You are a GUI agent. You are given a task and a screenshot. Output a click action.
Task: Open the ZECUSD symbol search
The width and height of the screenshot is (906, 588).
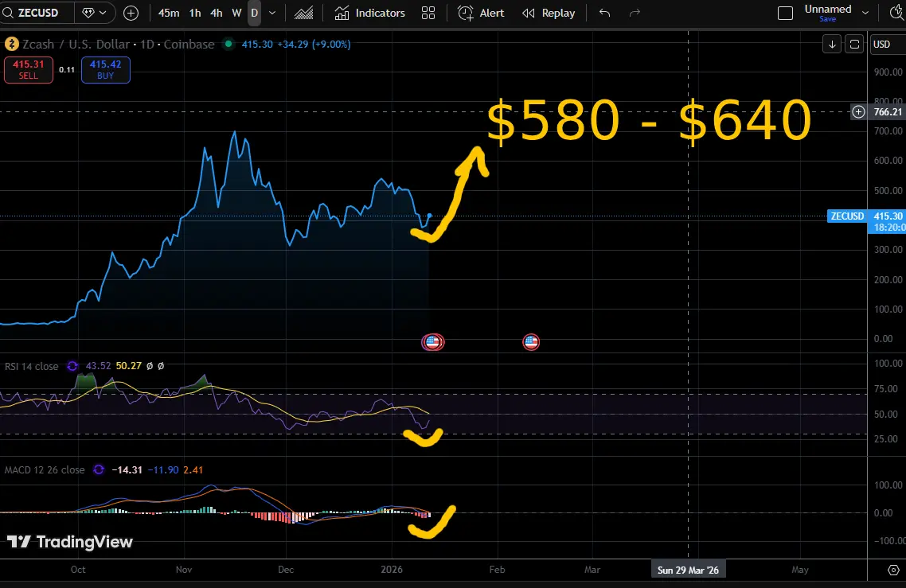pyautogui.click(x=36, y=13)
